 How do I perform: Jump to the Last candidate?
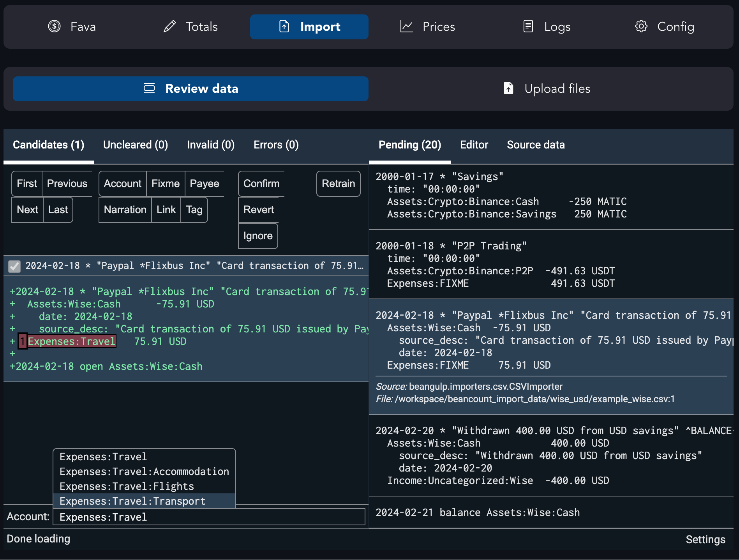click(x=58, y=210)
